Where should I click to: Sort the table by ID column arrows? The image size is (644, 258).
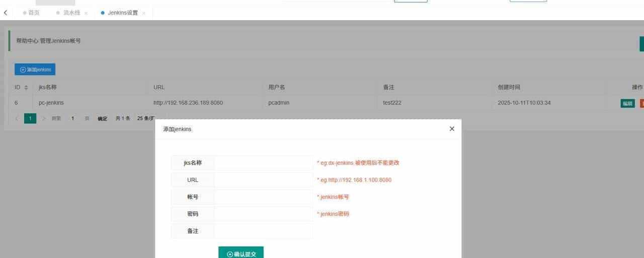click(x=26, y=88)
